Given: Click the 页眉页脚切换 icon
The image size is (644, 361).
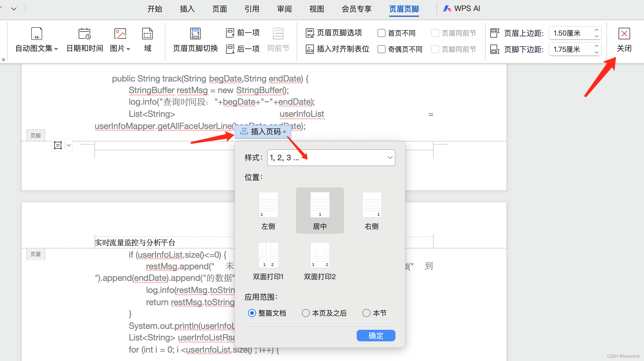Looking at the screenshot, I should click(x=195, y=34).
